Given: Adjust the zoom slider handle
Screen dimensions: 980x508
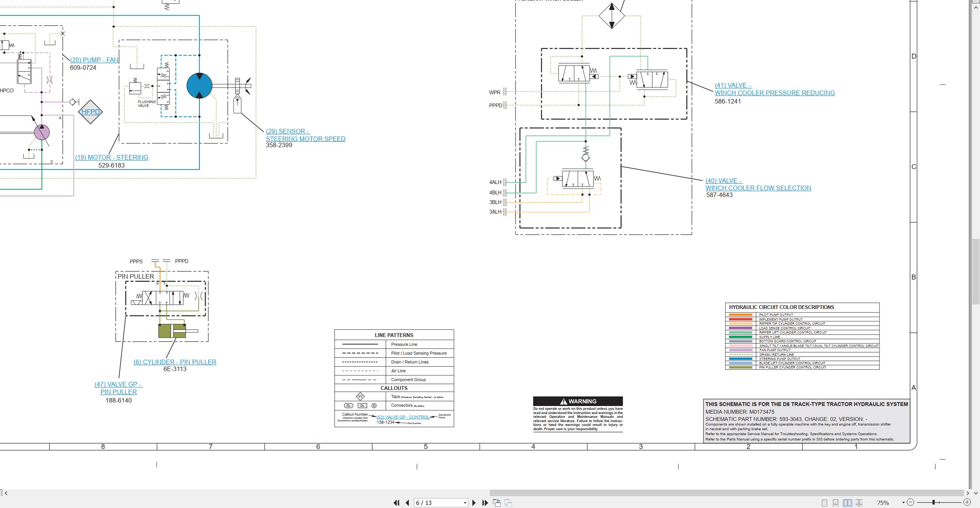Looking at the screenshot, I should tap(934, 502).
